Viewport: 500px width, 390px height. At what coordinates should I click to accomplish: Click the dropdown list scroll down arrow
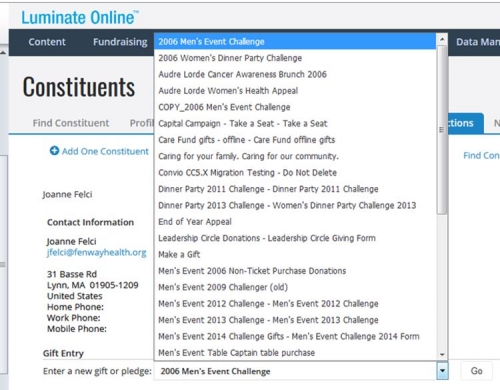pyautogui.click(x=442, y=355)
